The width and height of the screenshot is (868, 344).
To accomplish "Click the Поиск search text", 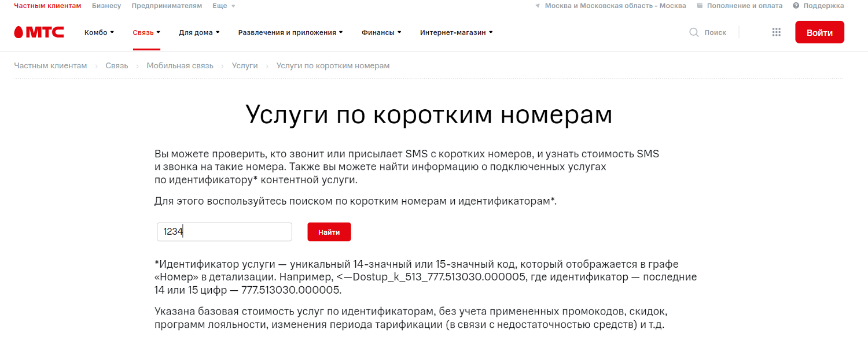I will (x=715, y=32).
